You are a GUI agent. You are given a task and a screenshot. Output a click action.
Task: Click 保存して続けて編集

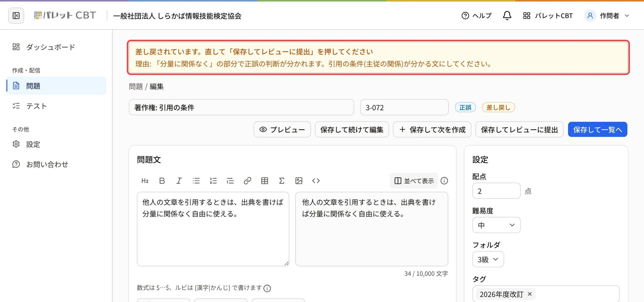point(352,130)
